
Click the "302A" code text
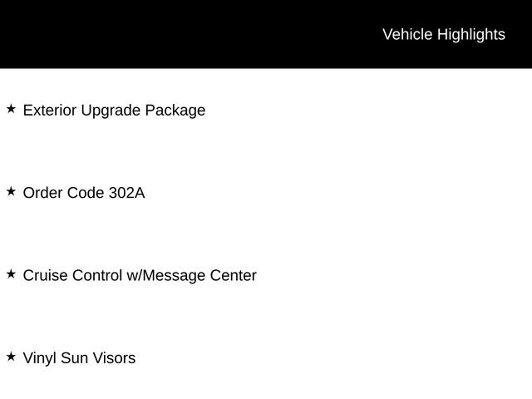(126, 193)
